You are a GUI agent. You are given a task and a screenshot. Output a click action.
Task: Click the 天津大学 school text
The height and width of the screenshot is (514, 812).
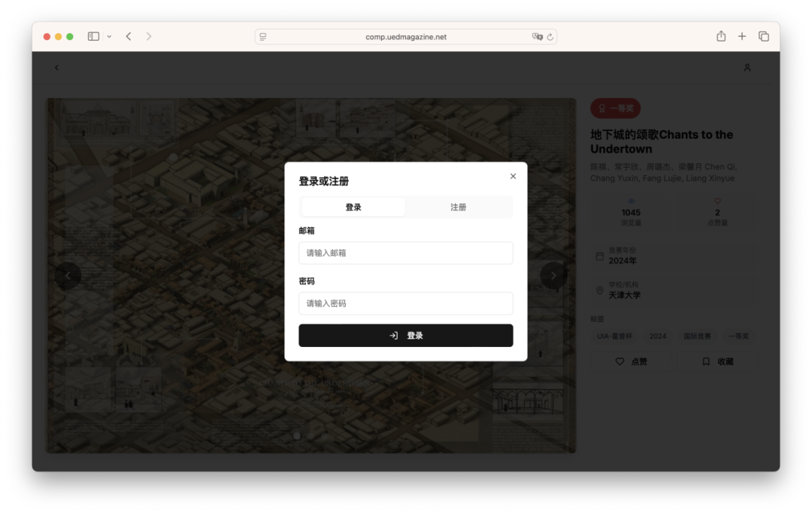pos(624,295)
